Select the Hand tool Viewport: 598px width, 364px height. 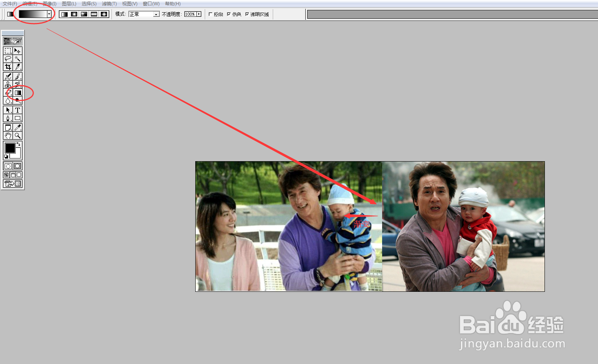8,136
